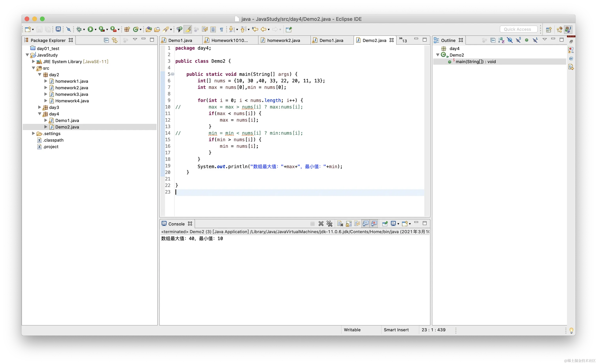Viewport: 597px width, 364px height.
Task: Clear the console output
Action: coord(340,223)
